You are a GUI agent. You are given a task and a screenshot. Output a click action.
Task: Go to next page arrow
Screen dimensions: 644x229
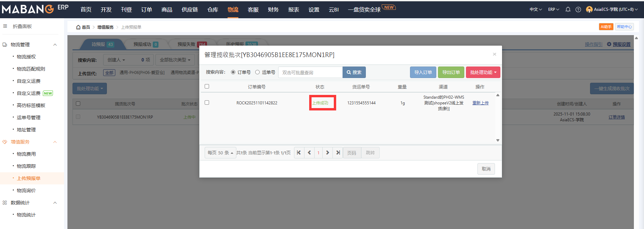[327, 153]
